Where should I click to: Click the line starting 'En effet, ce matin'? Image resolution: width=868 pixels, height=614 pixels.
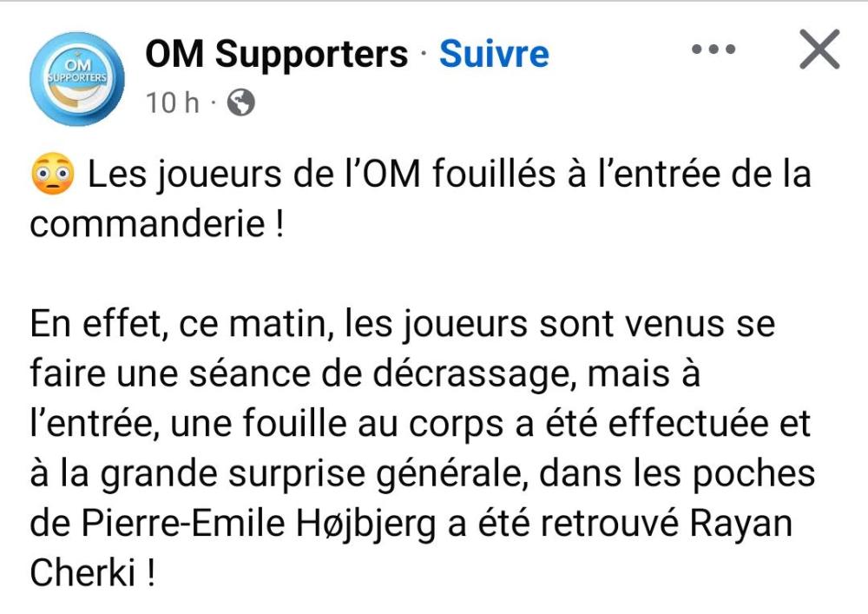click(x=403, y=324)
